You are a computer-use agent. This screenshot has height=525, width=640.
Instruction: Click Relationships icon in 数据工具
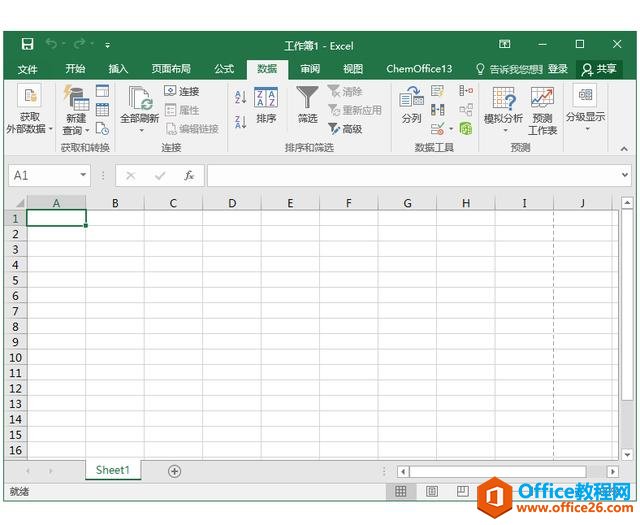pos(466,109)
